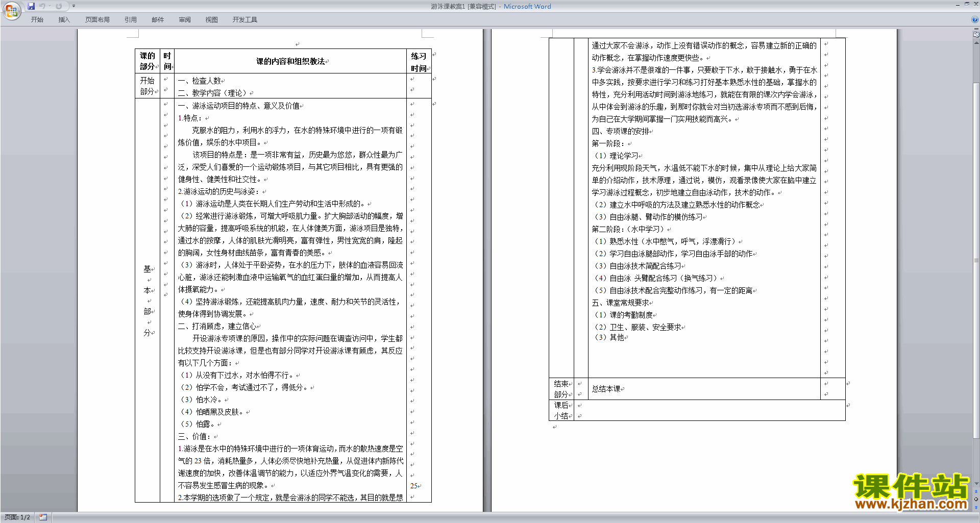Click the 结束部分 row label
Screen dimensions: 980x523
561,389
